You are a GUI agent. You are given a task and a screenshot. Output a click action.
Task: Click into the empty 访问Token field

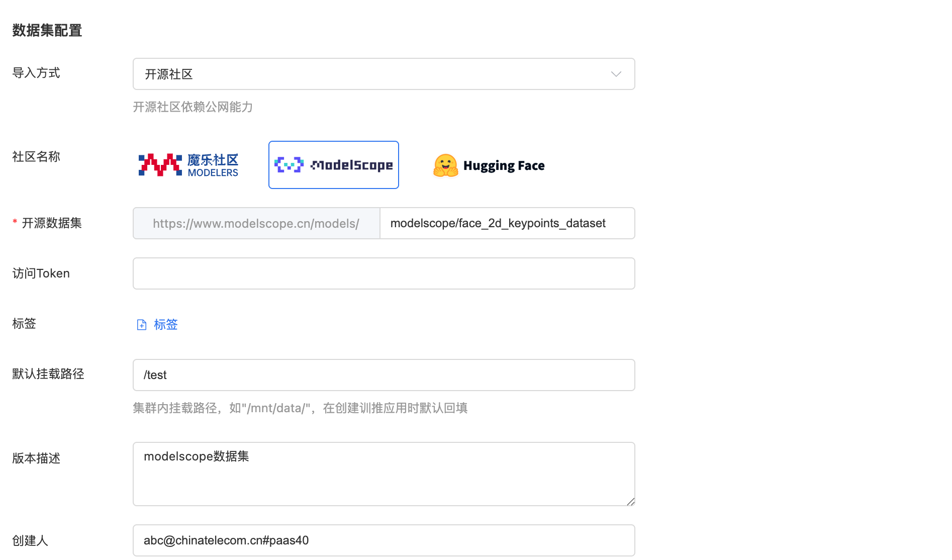(384, 273)
